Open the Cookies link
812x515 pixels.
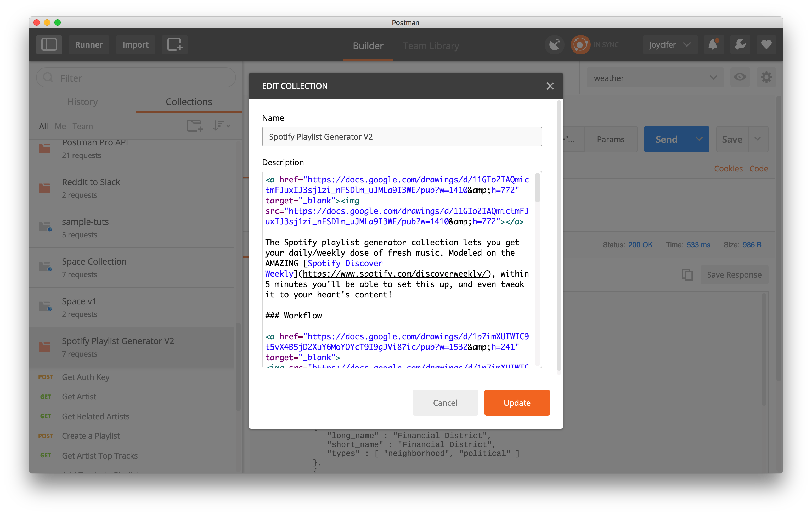point(728,169)
